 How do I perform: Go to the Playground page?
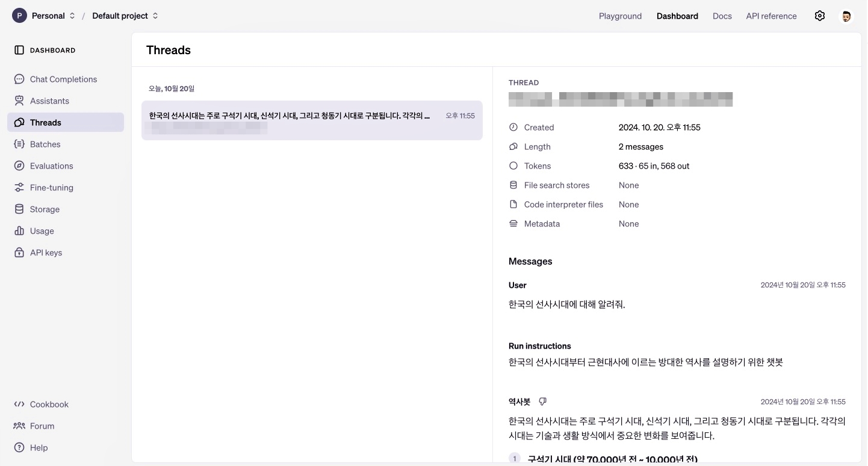(x=620, y=16)
